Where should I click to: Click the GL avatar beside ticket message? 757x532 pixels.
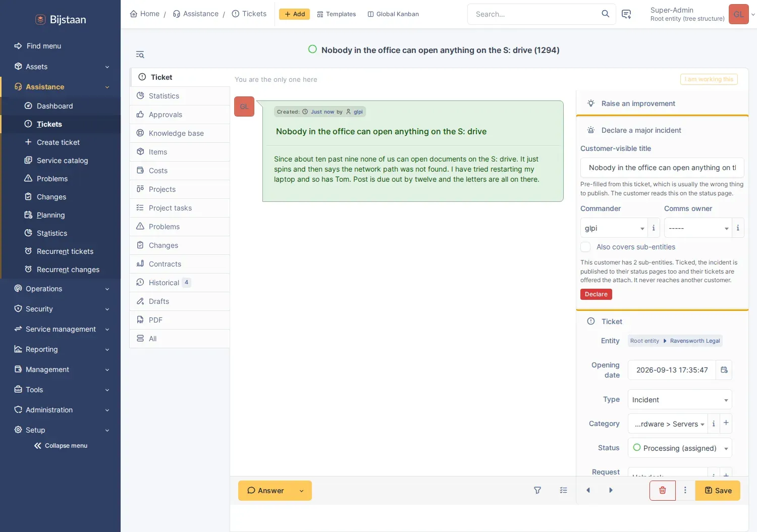click(x=244, y=107)
